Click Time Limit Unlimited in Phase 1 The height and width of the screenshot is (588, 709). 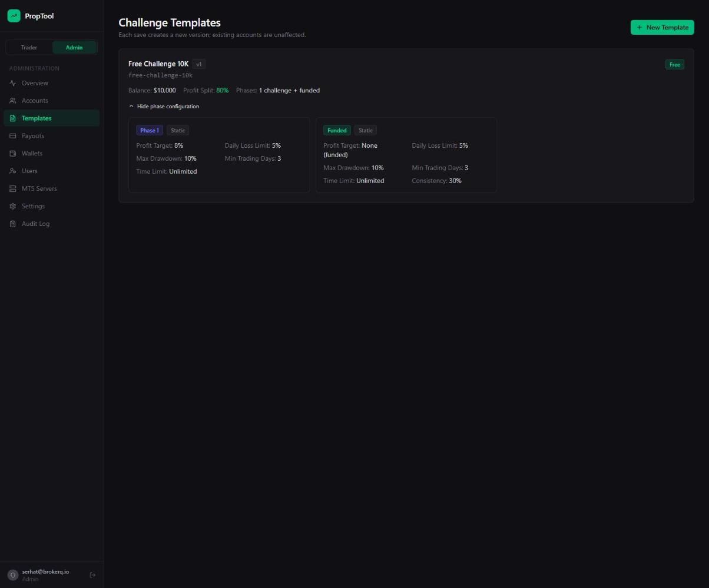coord(167,171)
